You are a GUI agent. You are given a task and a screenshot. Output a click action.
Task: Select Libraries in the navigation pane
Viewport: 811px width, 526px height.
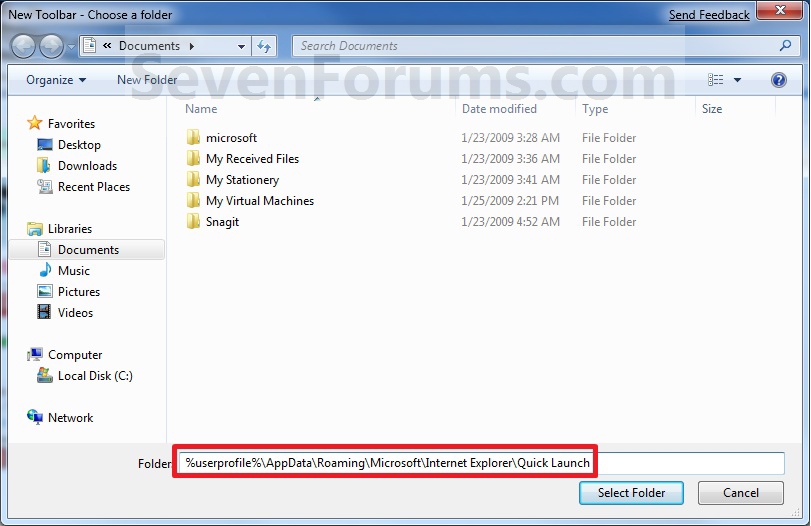click(70, 229)
